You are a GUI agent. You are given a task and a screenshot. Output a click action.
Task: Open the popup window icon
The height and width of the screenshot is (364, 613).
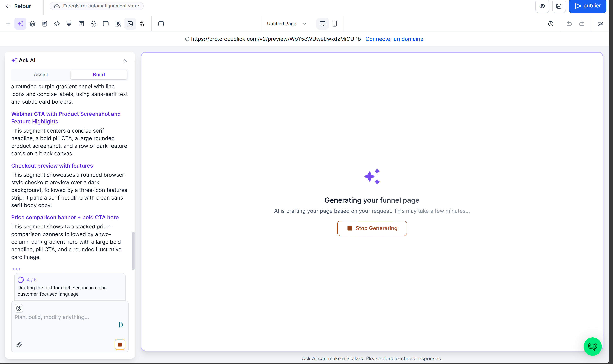[x=106, y=24]
